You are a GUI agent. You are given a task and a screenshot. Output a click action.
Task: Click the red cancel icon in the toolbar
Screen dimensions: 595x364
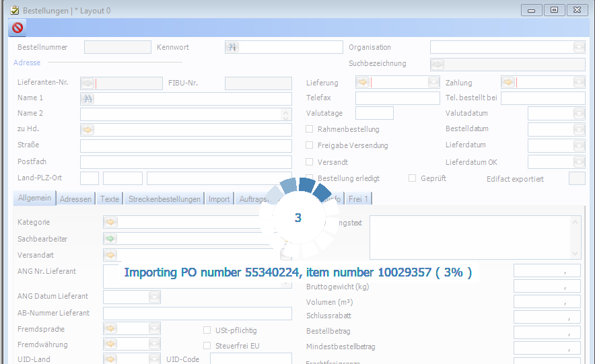17,28
